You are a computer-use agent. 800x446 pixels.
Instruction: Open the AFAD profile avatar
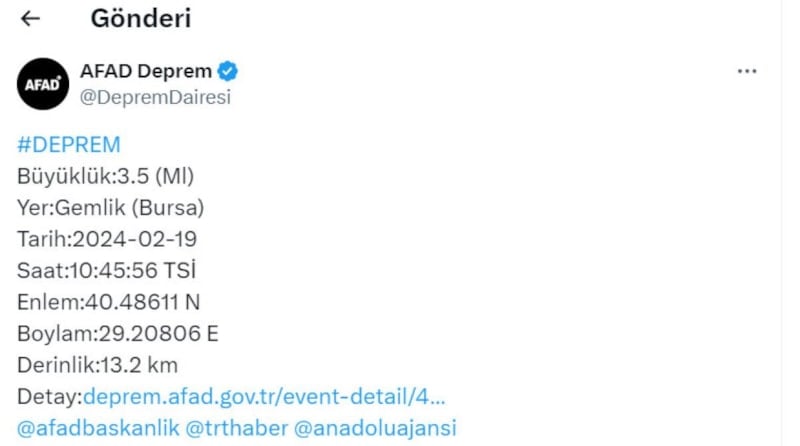pos(42,84)
